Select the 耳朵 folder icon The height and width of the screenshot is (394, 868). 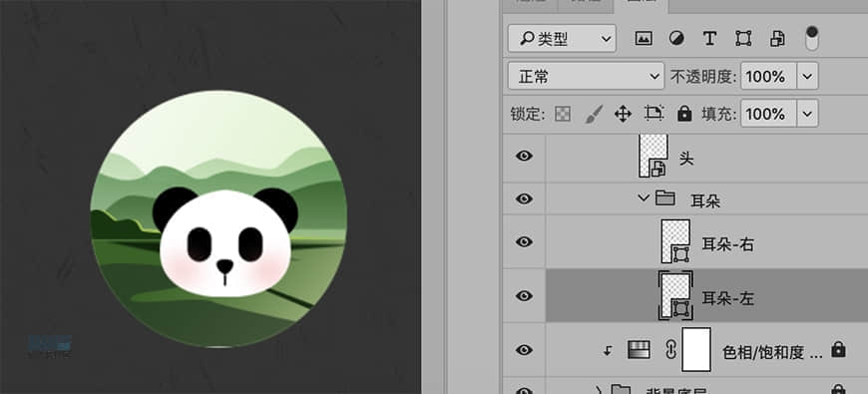pyautogui.click(x=664, y=197)
